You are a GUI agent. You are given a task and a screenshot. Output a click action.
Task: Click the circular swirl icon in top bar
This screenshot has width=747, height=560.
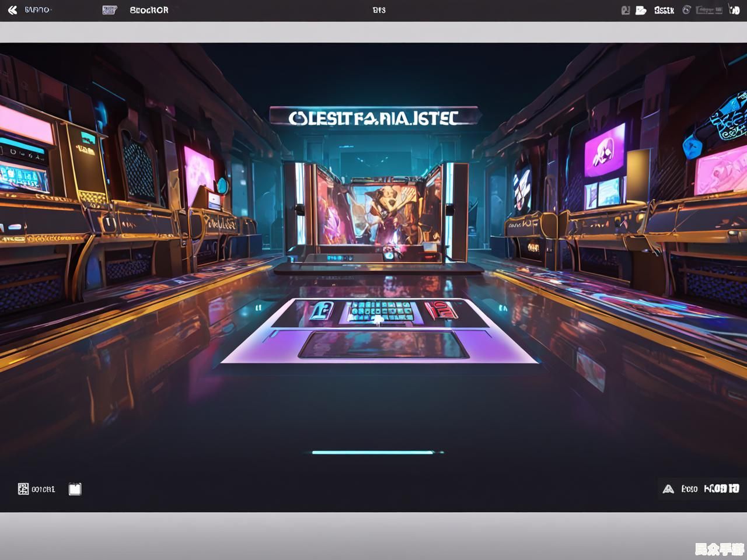pyautogui.click(x=687, y=10)
